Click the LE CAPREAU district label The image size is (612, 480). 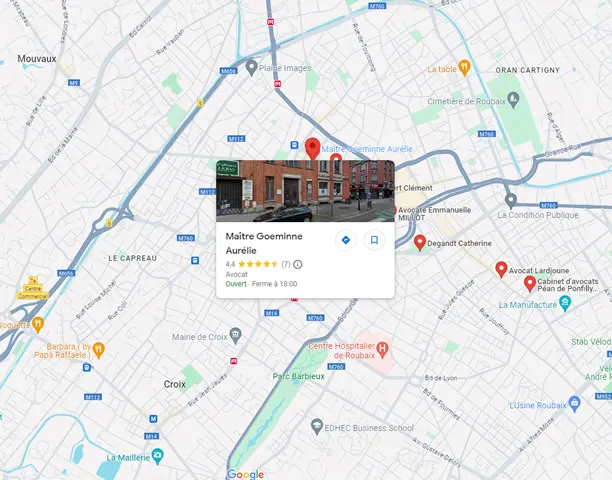(x=132, y=258)
